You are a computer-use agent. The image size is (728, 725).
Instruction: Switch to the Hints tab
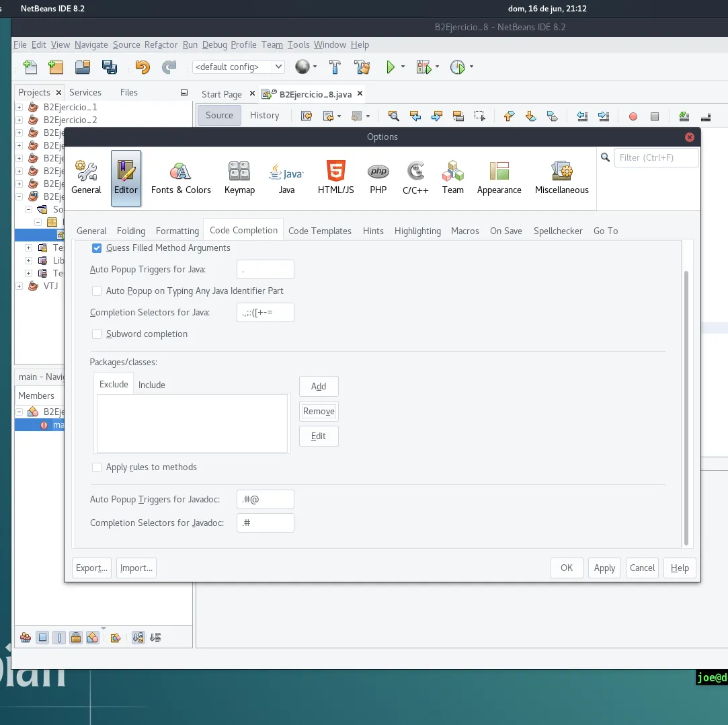[x=373, y=231]
